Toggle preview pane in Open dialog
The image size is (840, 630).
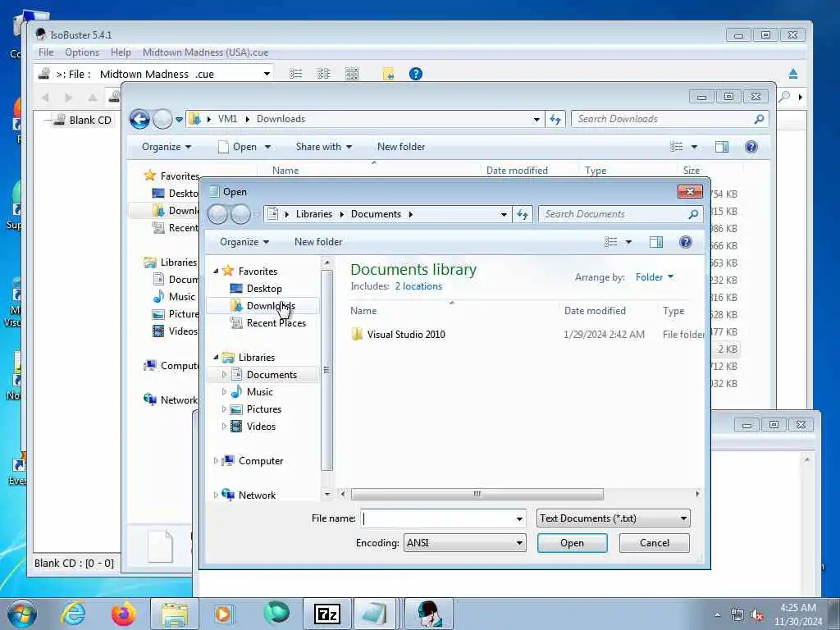655,242
